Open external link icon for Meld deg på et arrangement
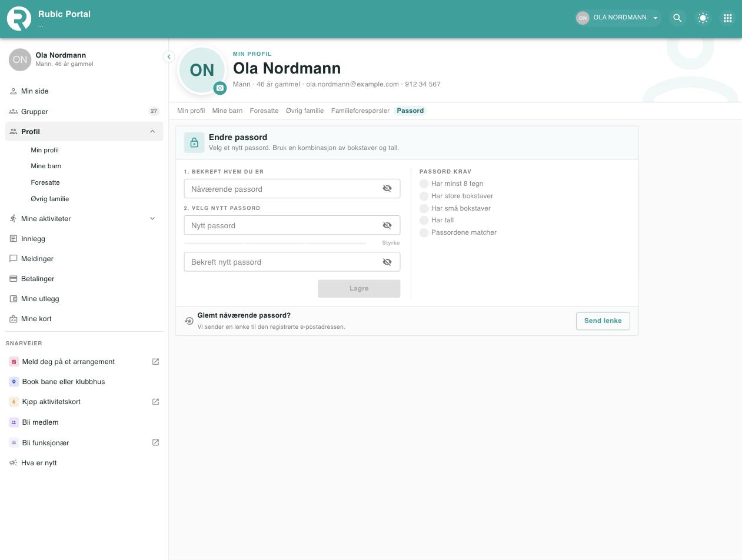Image resolution: width=742 pixels, height=560 pixels. point(155,362)
